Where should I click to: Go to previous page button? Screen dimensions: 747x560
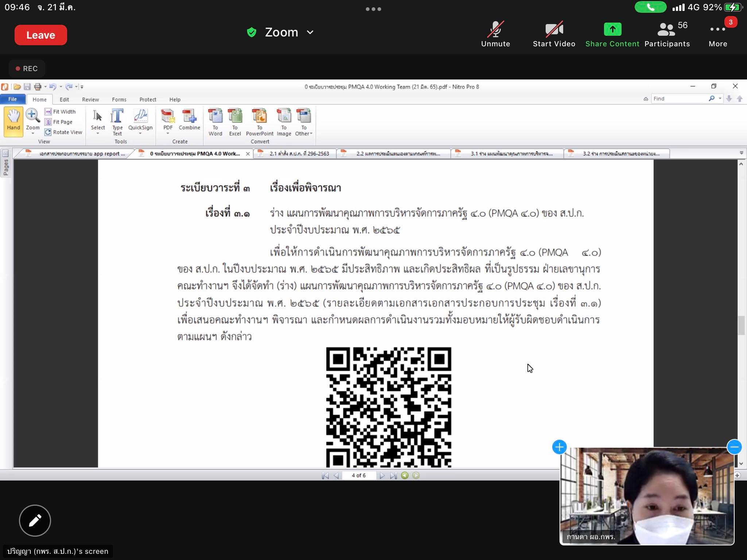click(336, 476)
